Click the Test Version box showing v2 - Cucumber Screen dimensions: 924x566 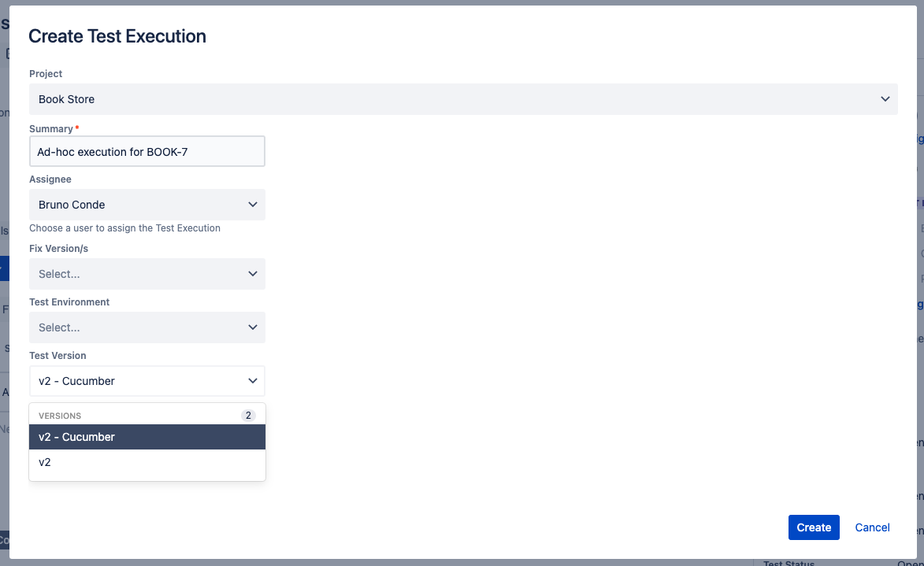tap(147, 381)
